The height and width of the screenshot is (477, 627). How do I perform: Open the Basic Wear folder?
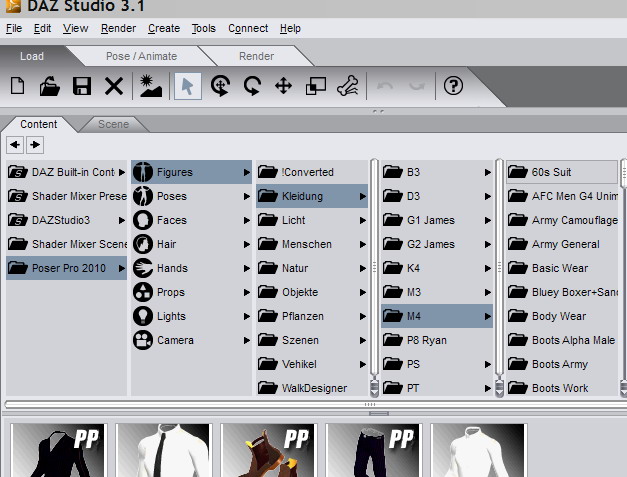coord(562,268)
